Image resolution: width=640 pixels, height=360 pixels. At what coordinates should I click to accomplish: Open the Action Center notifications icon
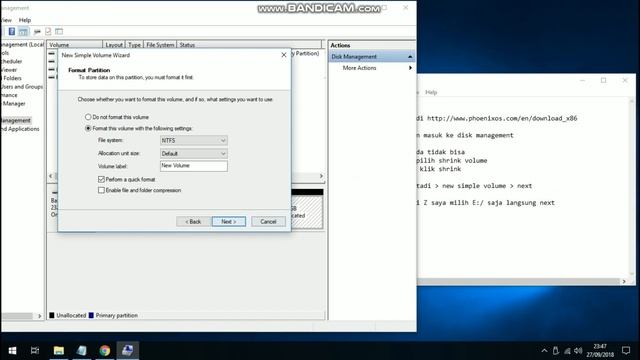[626, 351]
